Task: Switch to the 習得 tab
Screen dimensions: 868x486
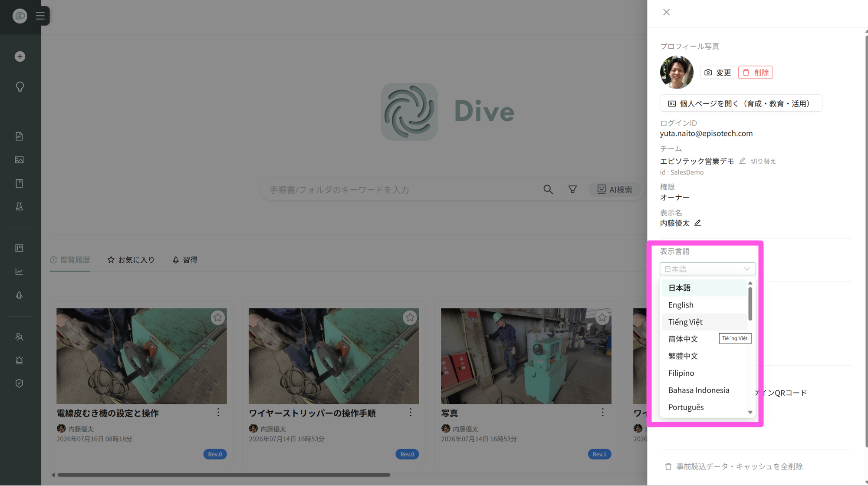Action: tap(185, 260)
